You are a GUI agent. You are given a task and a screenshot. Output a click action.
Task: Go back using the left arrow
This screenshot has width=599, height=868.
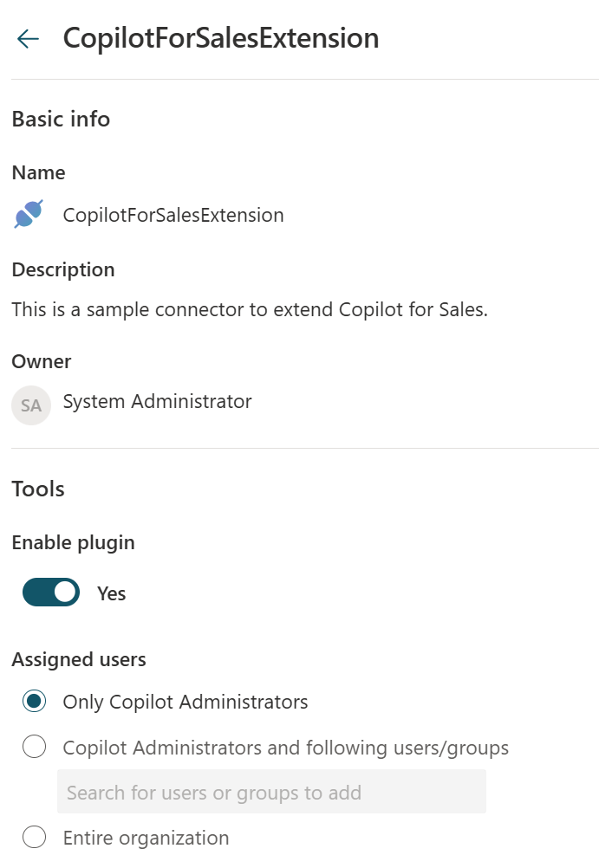tap(28, 39)
